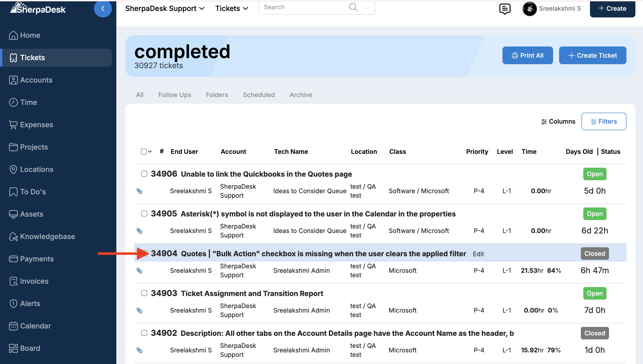Open the Tickets dropdown in the header
Viewport: 643px width, 364px height.
click(232, 8)
